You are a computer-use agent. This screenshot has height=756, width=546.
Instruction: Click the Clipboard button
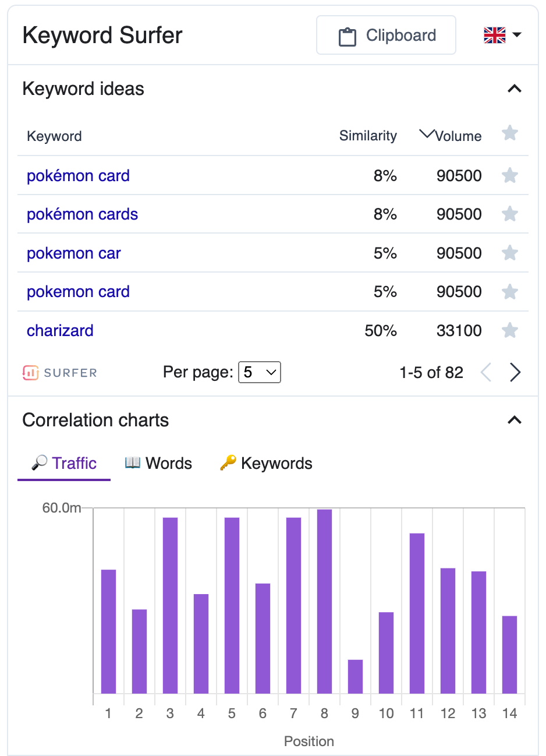click(x=386, y=36)
